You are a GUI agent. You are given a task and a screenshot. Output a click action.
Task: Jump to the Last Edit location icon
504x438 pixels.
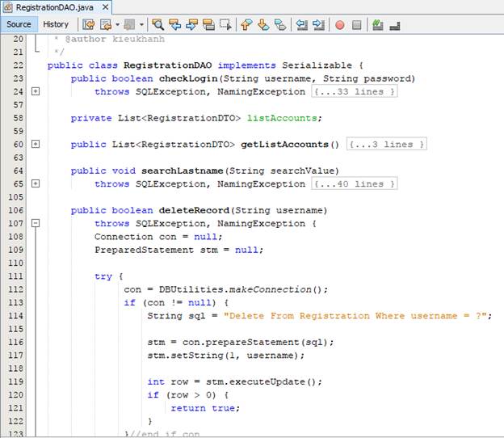tap(88, 24)
